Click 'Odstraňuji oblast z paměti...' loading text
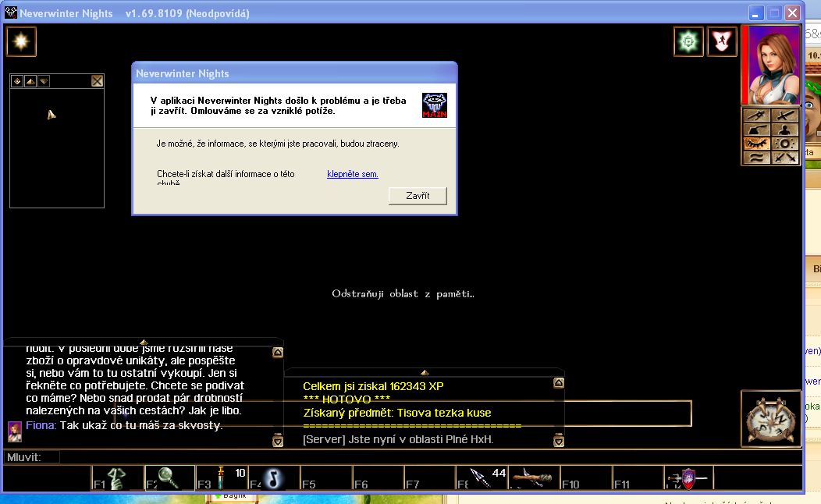The image size is (821, 504). [403, 293]
